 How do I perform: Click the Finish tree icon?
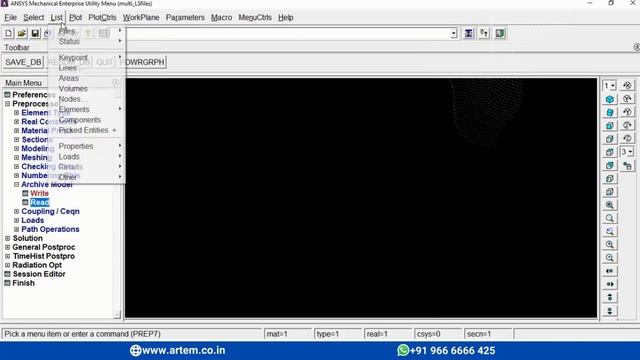click(7, 283)
